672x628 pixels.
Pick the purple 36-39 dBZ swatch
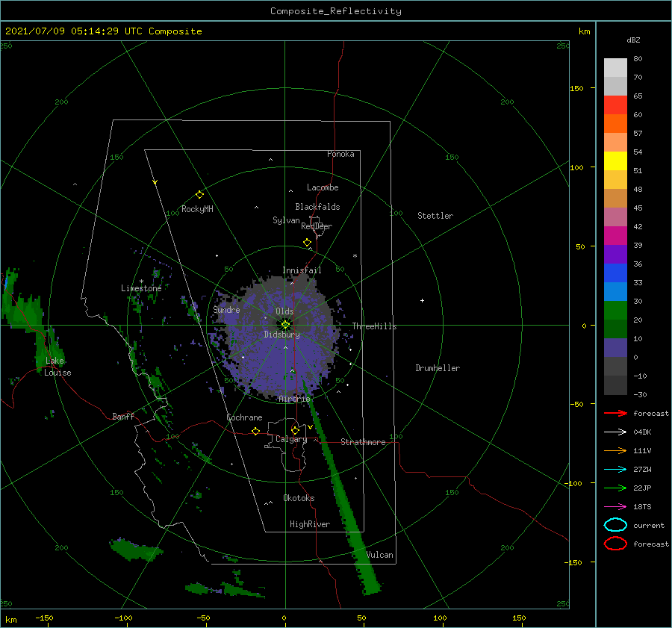pyautogui.click(x=615, y=254)
